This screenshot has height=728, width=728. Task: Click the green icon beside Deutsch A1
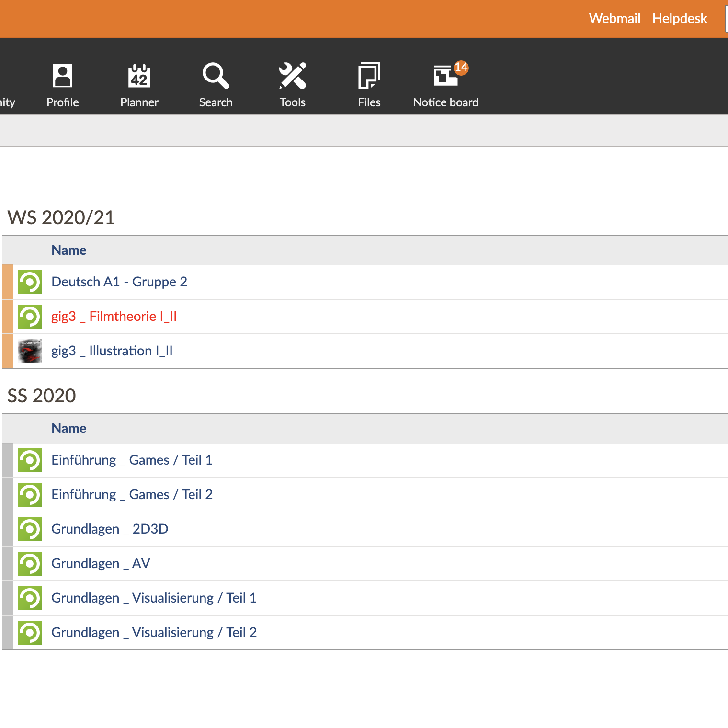coord(30,282)
